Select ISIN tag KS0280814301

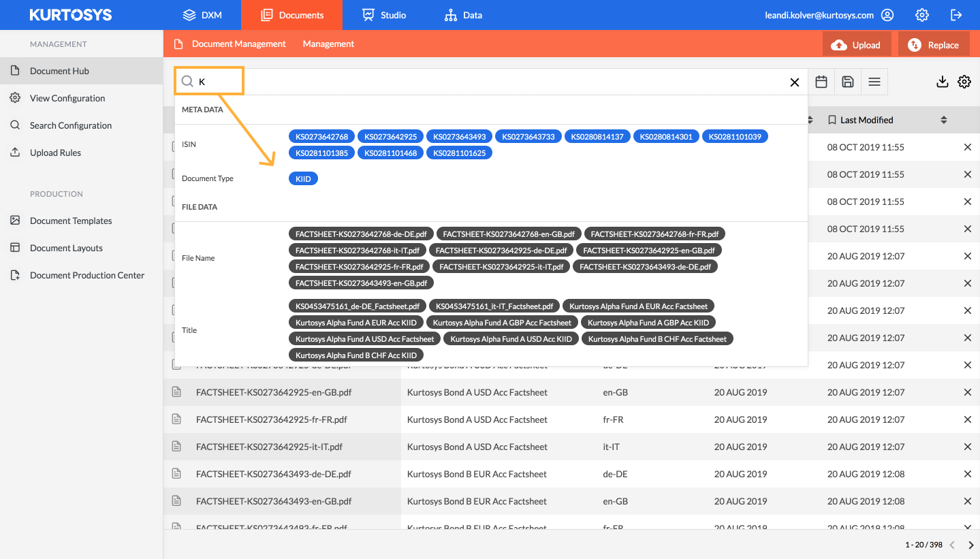coord(666,137)
